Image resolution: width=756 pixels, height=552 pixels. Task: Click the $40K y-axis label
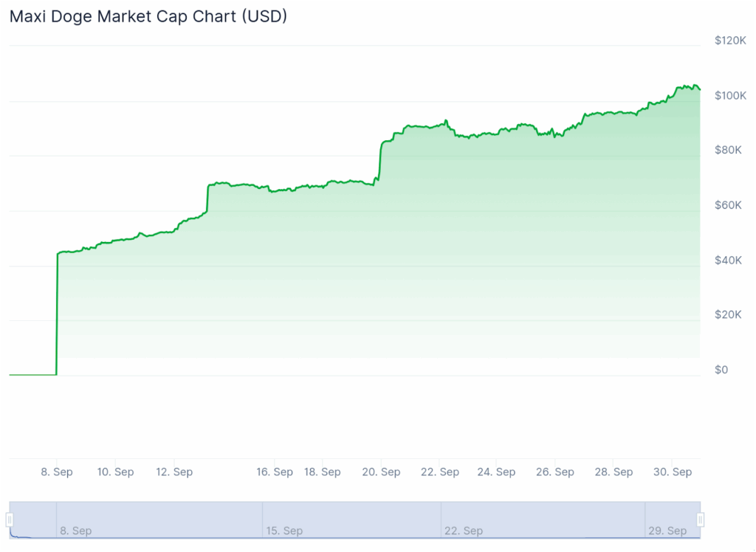point(727,260)
